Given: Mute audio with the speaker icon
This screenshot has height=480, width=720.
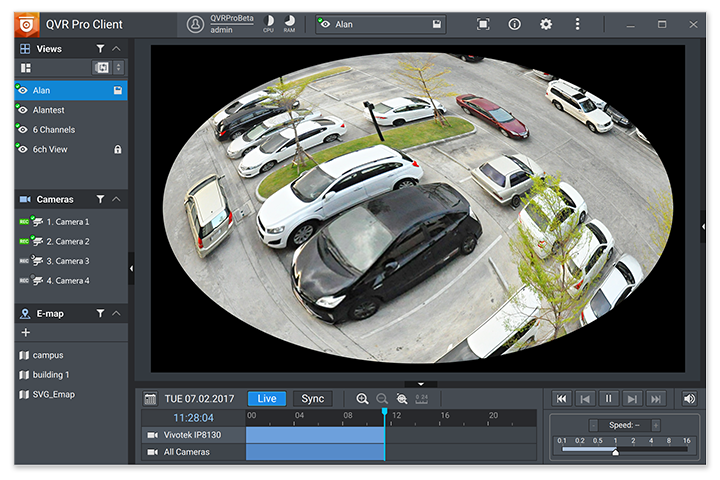Looking at the screenshot, I should [689, 399].
